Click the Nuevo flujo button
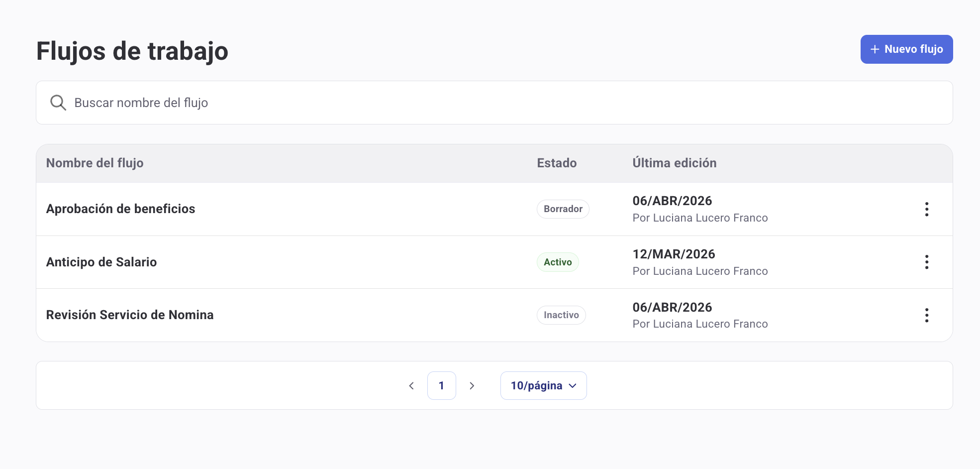The width and height of the screenshot is (980, 469). [906, 49]
